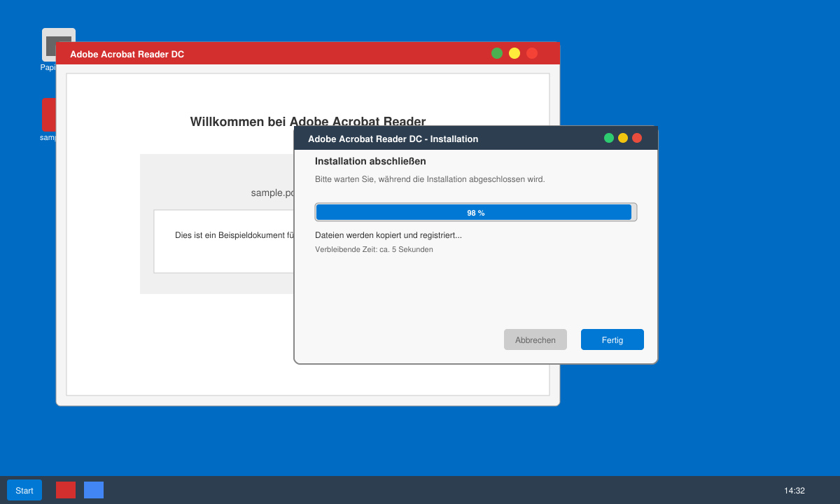Open the red Acrobat taskbar icon

66,490
